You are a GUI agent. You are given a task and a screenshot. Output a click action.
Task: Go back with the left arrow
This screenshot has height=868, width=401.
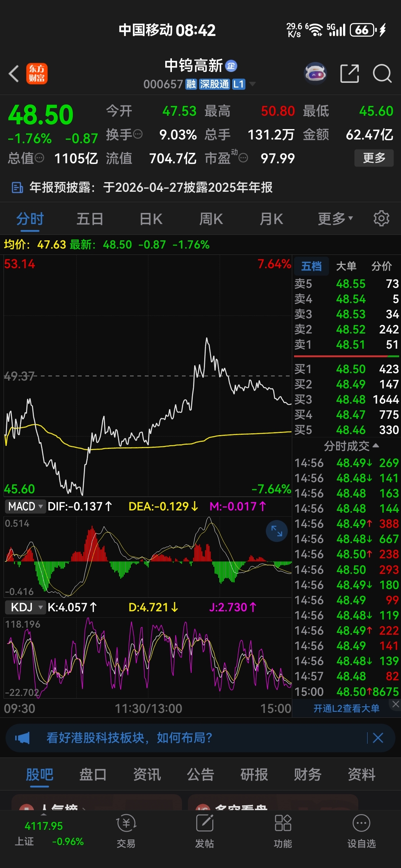[x=14, y=73]
